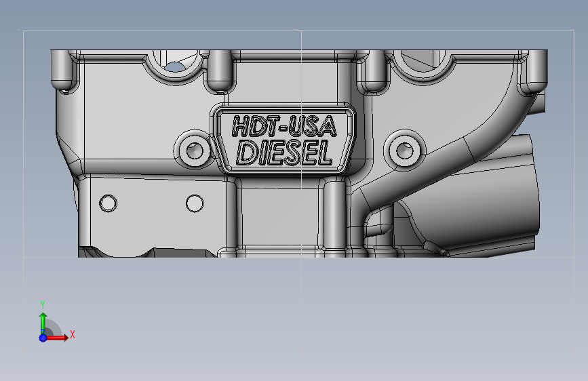Image resolution: width=588 pixels, height=381 pixels.
Task: Select the second small hole on the lower plate
Action: (195, 203)
